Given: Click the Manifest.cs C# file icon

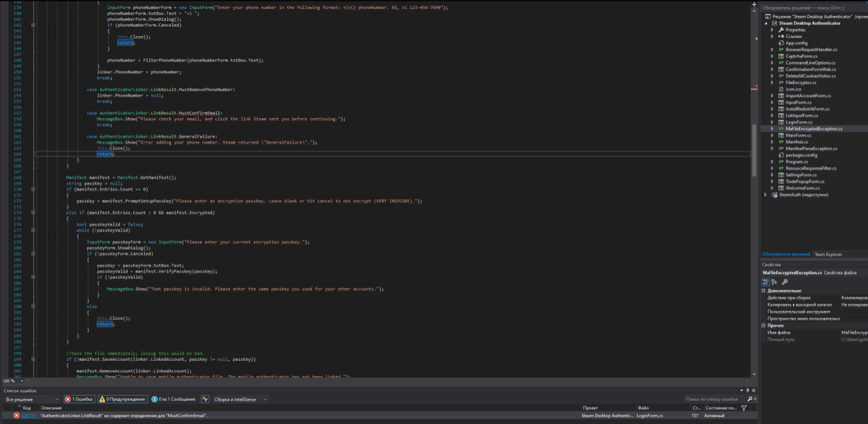Looking at the screenshot, I should pos(781,142).
